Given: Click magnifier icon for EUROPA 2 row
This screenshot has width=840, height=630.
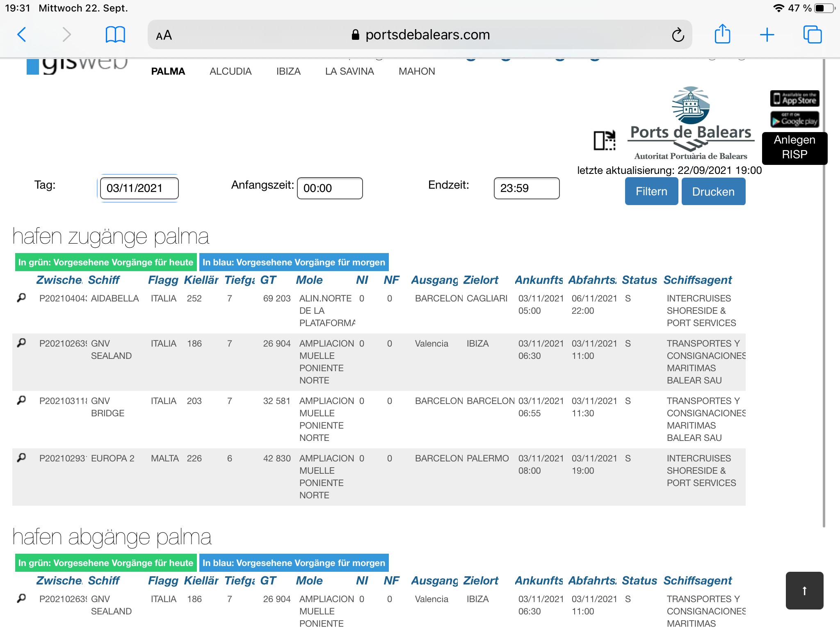Looking at the screenshot, I should (x=21, y=458).
